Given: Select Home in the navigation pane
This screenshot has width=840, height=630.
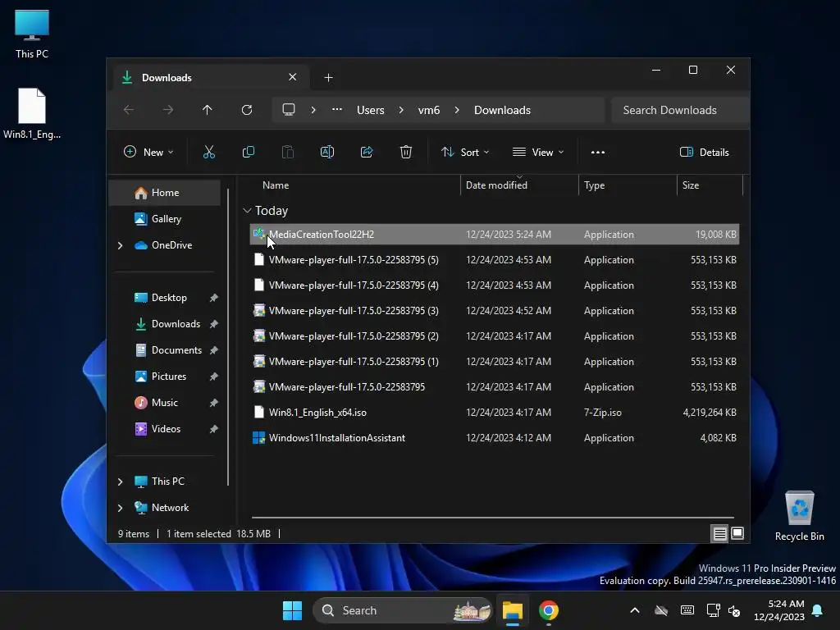Looking at the screenshot, I should coord(165,193).
